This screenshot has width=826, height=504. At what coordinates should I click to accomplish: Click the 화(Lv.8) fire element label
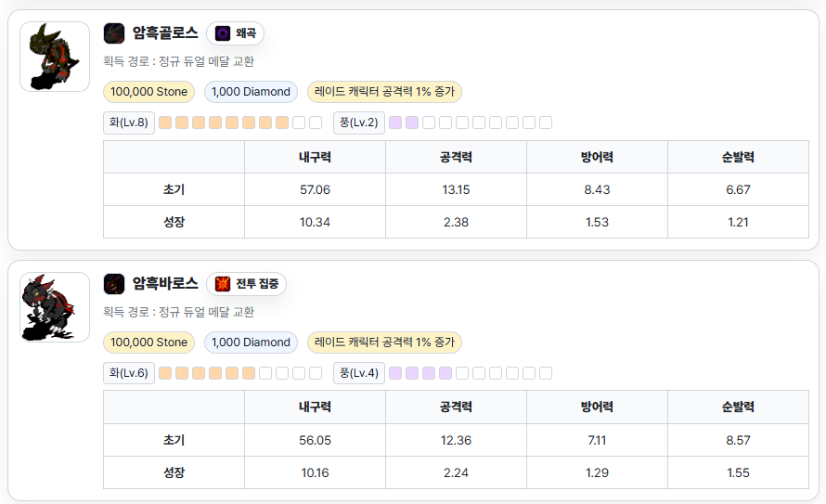pos(129,123)
